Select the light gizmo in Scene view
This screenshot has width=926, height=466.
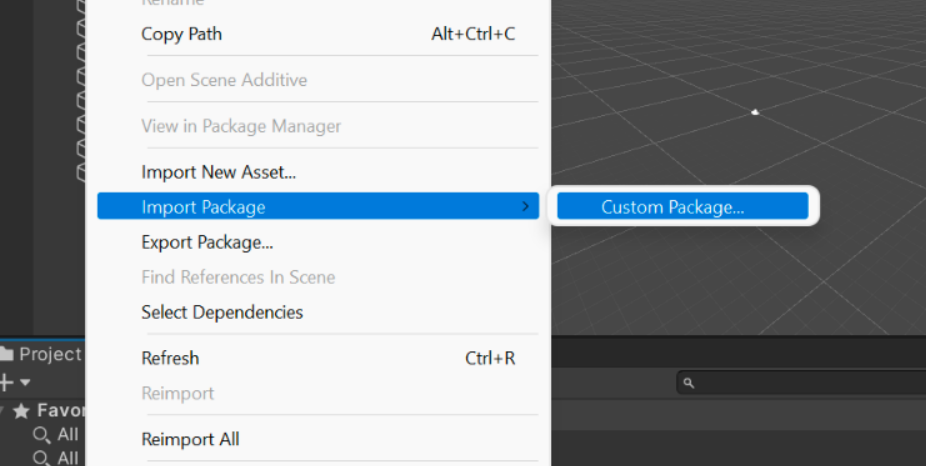755,112
